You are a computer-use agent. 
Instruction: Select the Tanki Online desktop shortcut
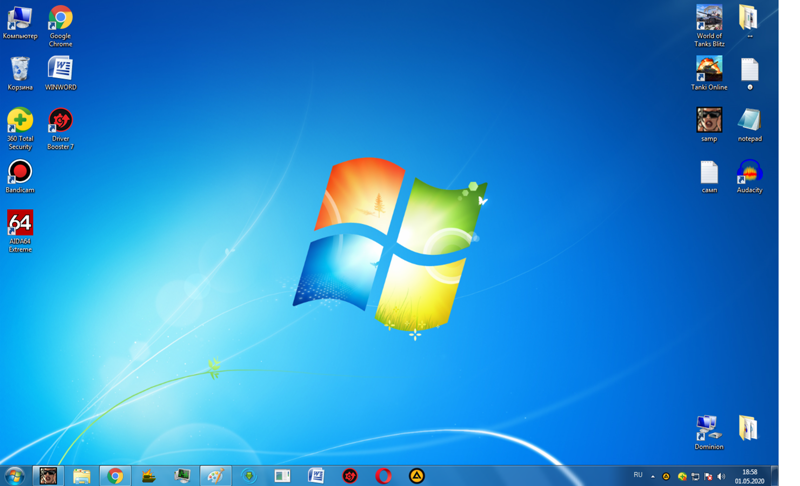[x=709, y=73]
